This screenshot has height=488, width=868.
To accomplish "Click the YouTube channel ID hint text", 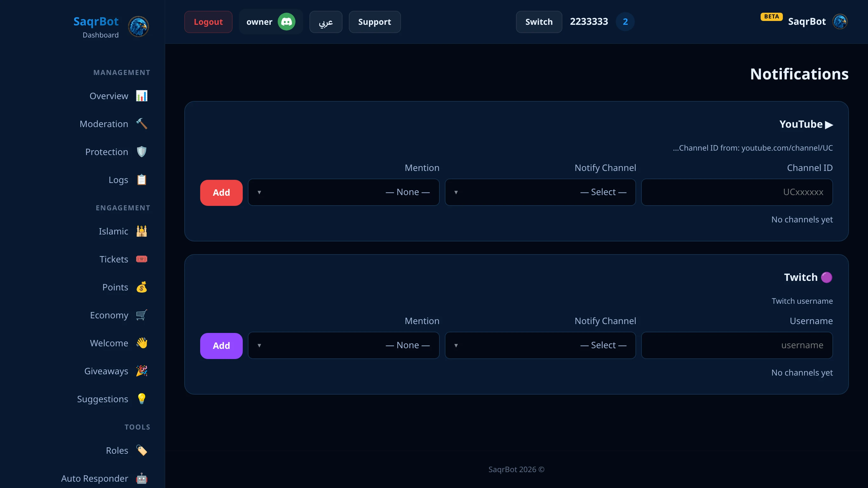I will click(753, 148).
